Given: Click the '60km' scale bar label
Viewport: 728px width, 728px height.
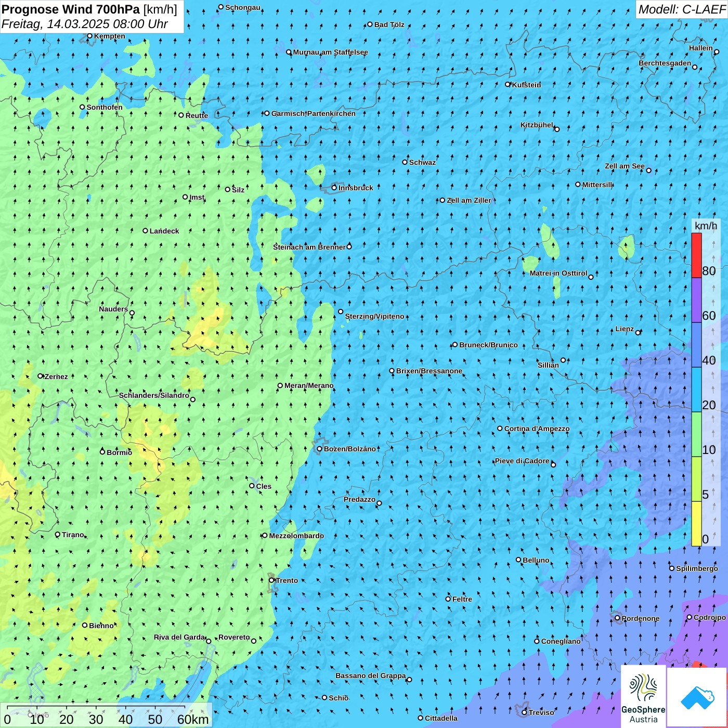Looking at the screenshot, I should pyautogui.click(x=193, y=719).
